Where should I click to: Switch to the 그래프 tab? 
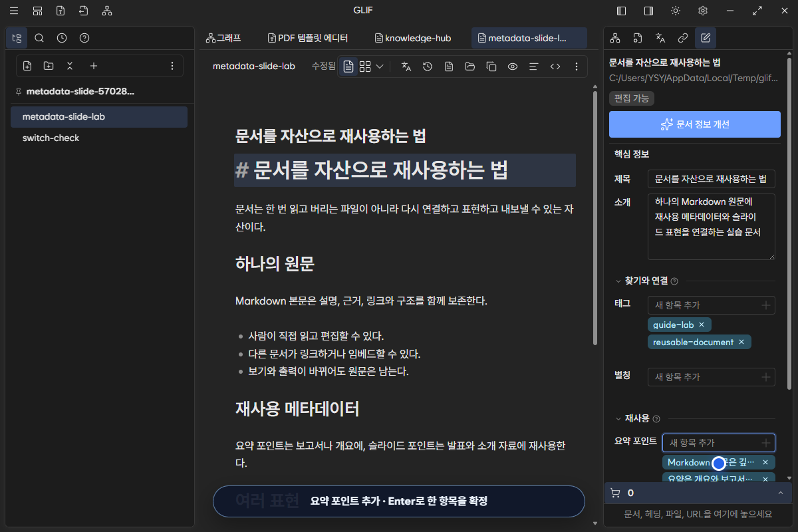[x=223, y=38]
